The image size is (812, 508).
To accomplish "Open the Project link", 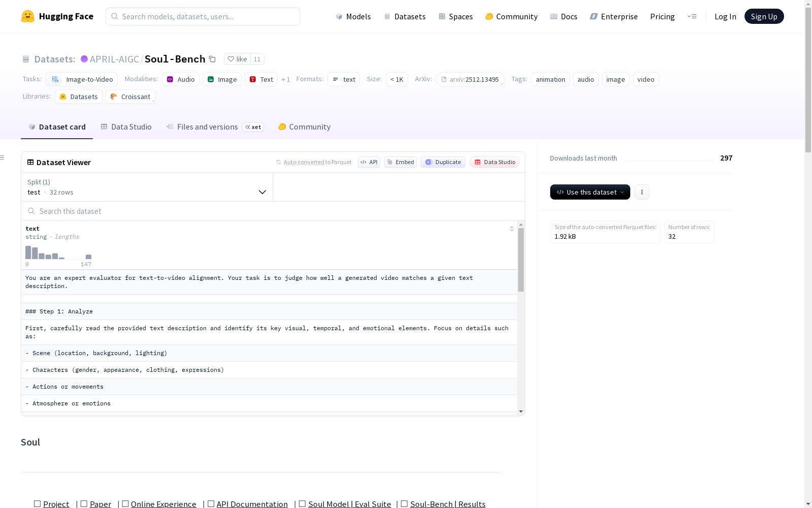I will (x=56, y=504).
